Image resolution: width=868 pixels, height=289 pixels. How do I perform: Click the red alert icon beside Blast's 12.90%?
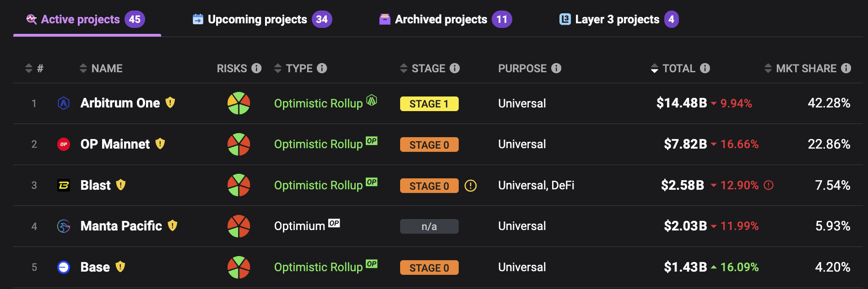tap(769, 185)
